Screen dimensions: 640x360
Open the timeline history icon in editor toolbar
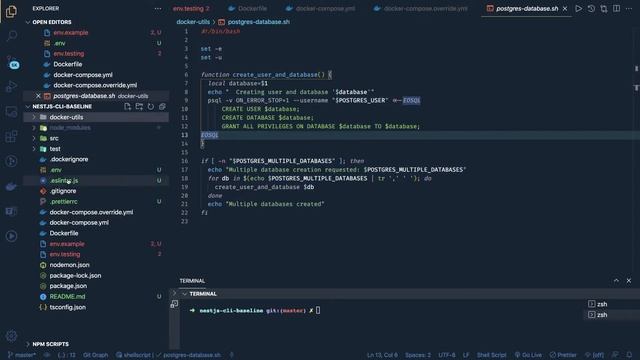(x=591, y=9)
